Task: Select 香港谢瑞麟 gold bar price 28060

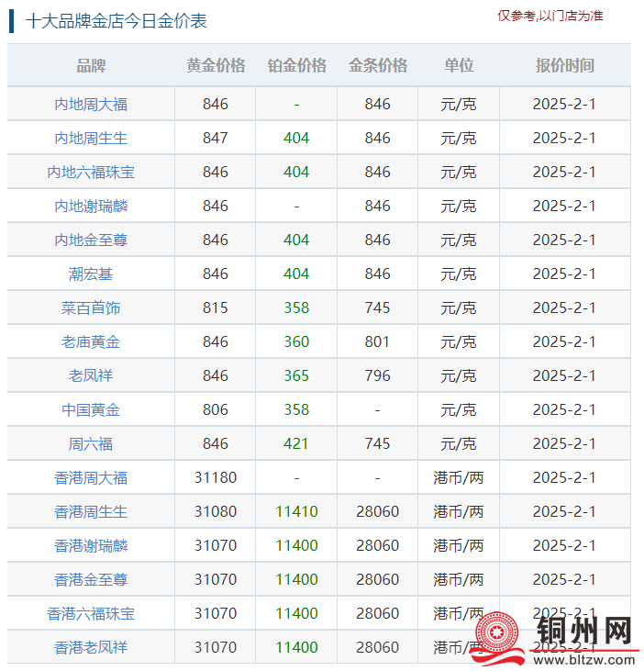Action: click(378, 545)
